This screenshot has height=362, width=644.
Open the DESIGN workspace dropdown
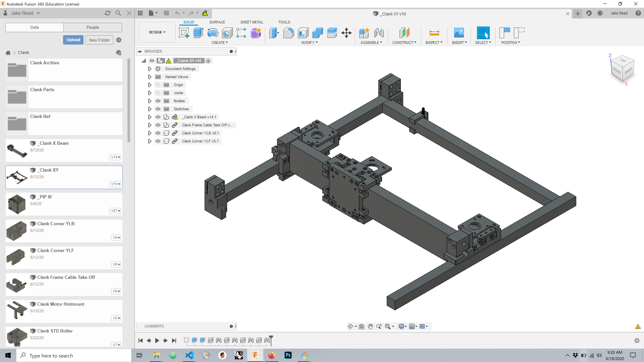[157, 32]
